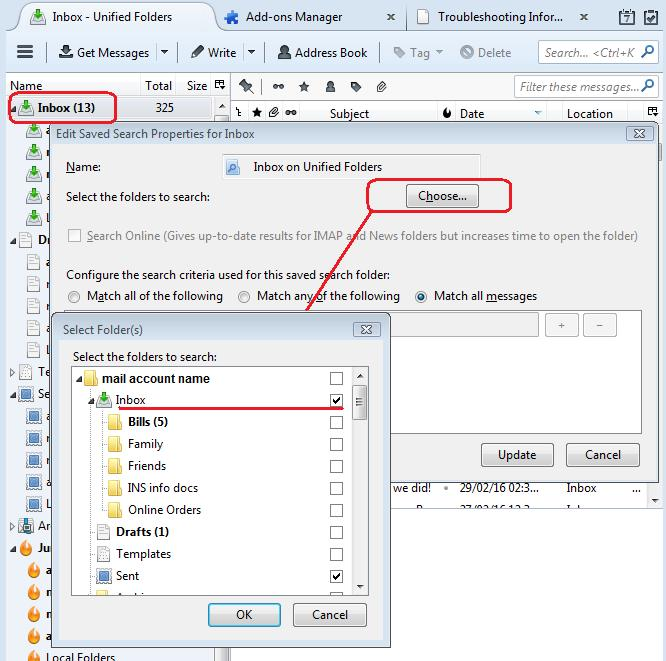Viewport: 666px width, 661px height.
Task: Sort by the starred column header
Action: coord(257,113)
